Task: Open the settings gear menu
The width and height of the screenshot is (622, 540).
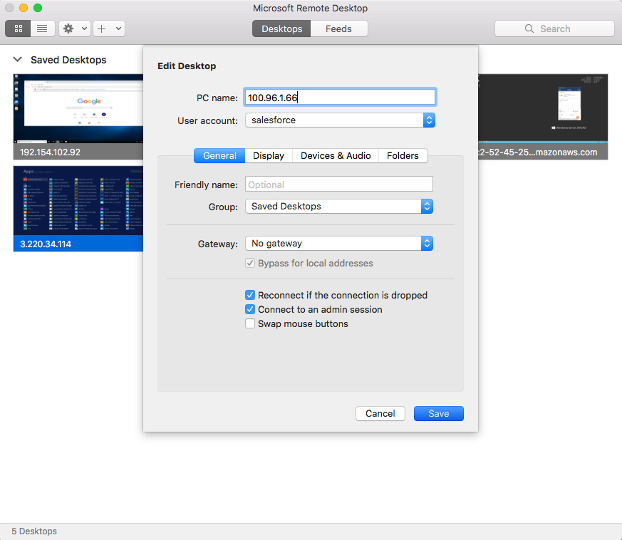Action: [69, 29]
